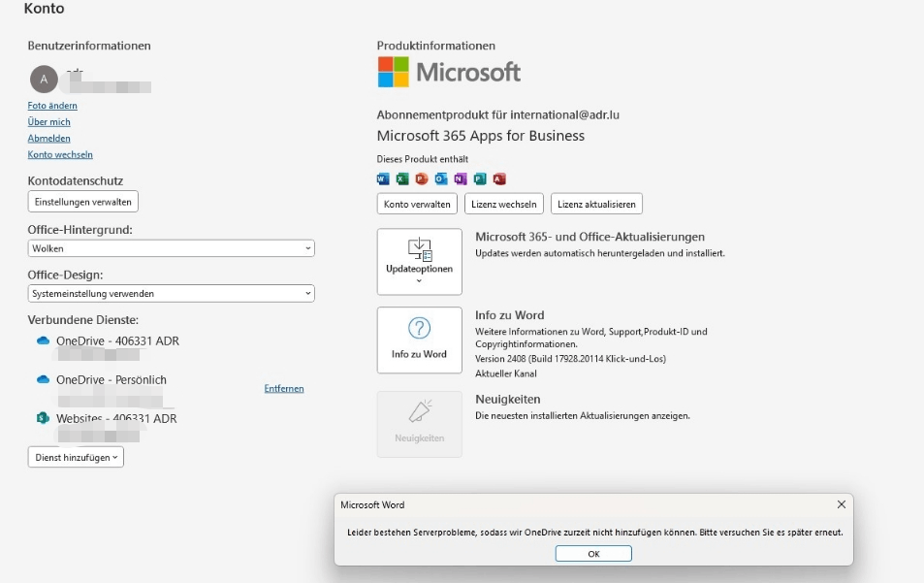Expand the Dienst hinzufügen dropdown
The height and width of the screenshot is (583, 924).
(76, 458)
